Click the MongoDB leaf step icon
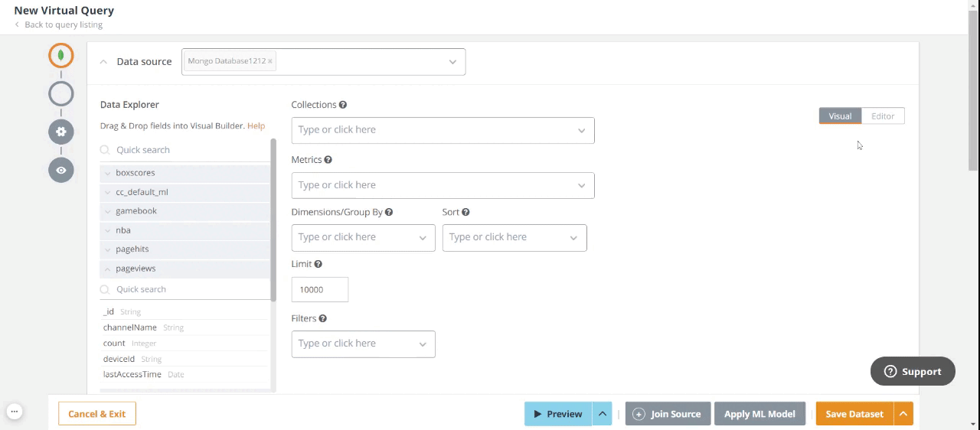Image resolution: width=980 pixels, height=430 pixels. point(61,56)
